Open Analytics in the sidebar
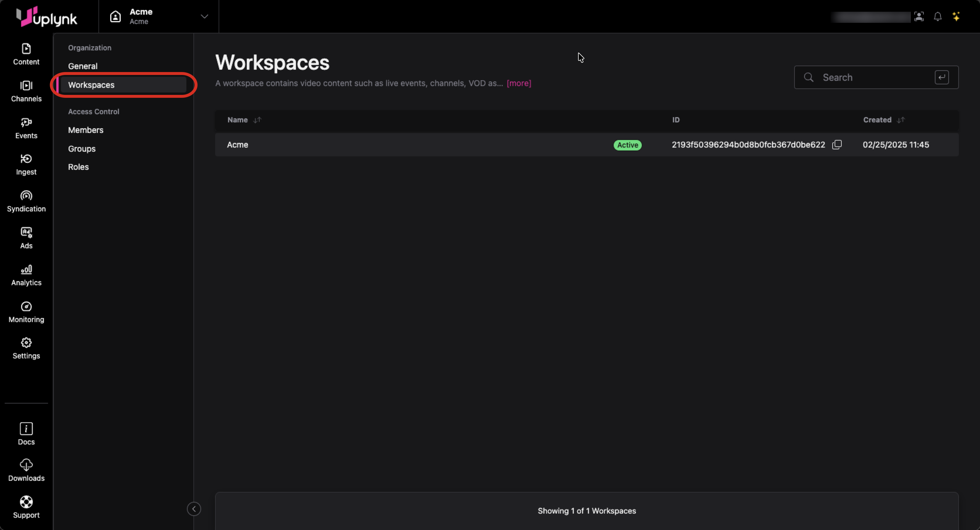The width and height of the screenshot is (980, 530). pos(26,275)
